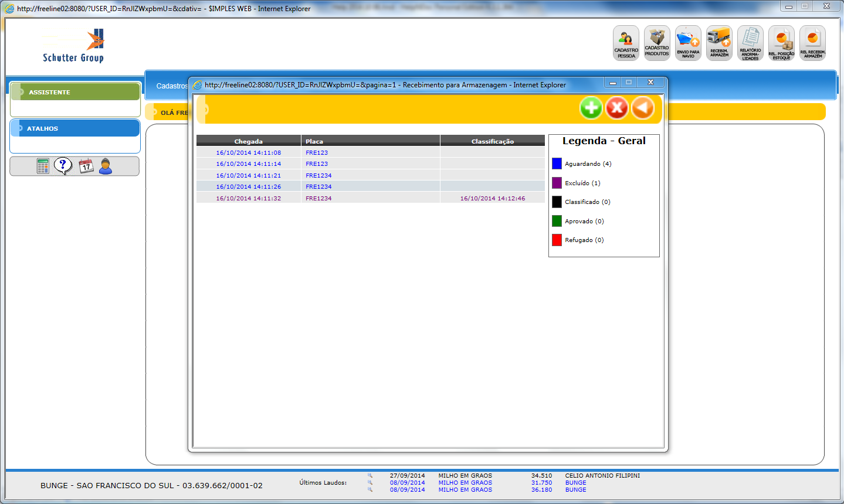
Task: Click the red X delete button
Action: coord(616,108)
